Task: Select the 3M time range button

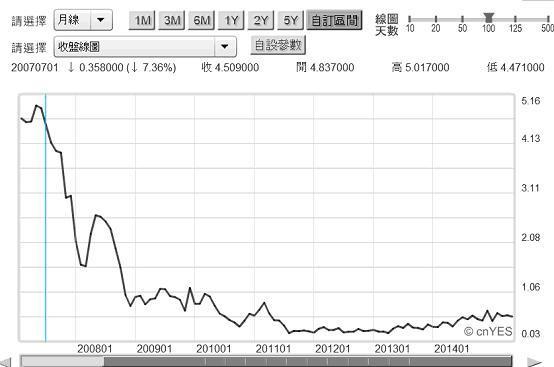Action: (171, 20)
